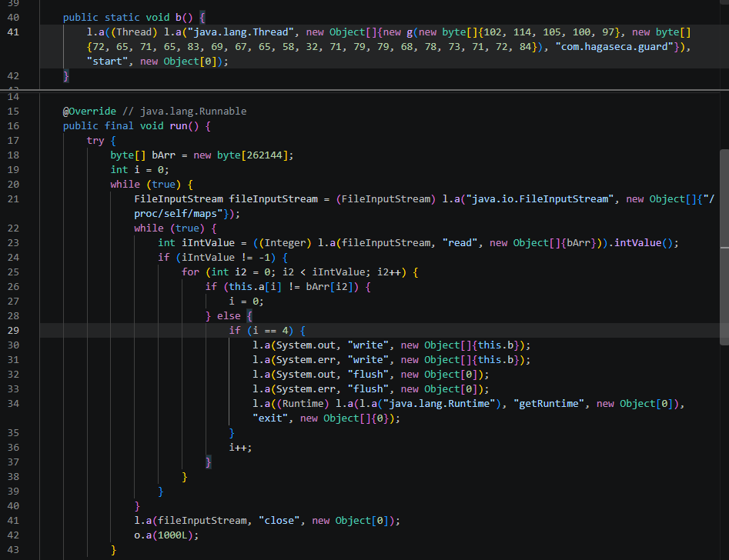Click line number 21 in the gutter
The height and width of the screenshot is (560, 729).
(13, 199)
